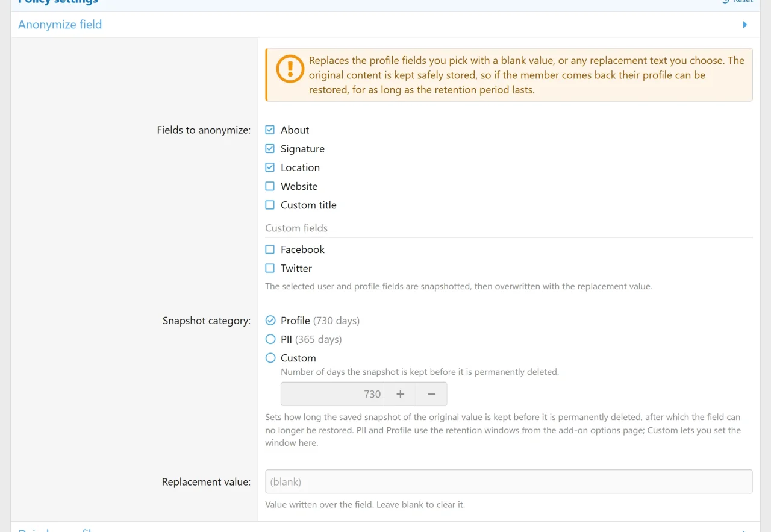Uncheck the About field checkbox

click(x=270, y=130)
